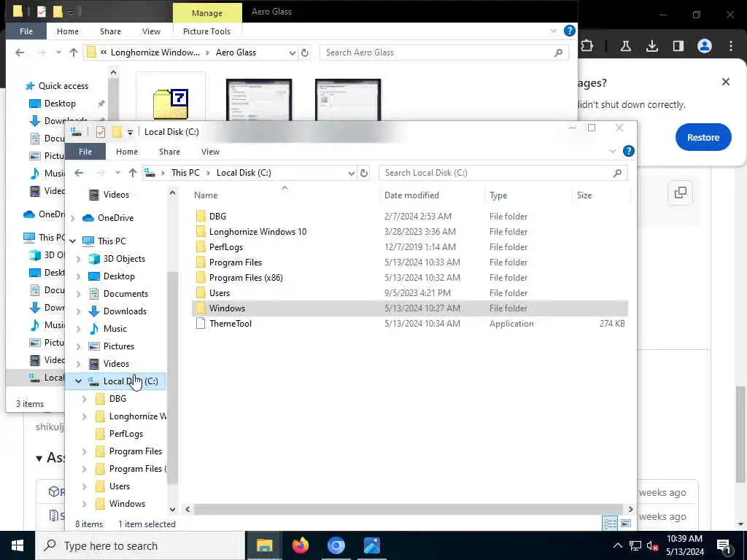Expand Downloads tree node
The height and width of the screenshot is (560, 747).
(79, 311)
